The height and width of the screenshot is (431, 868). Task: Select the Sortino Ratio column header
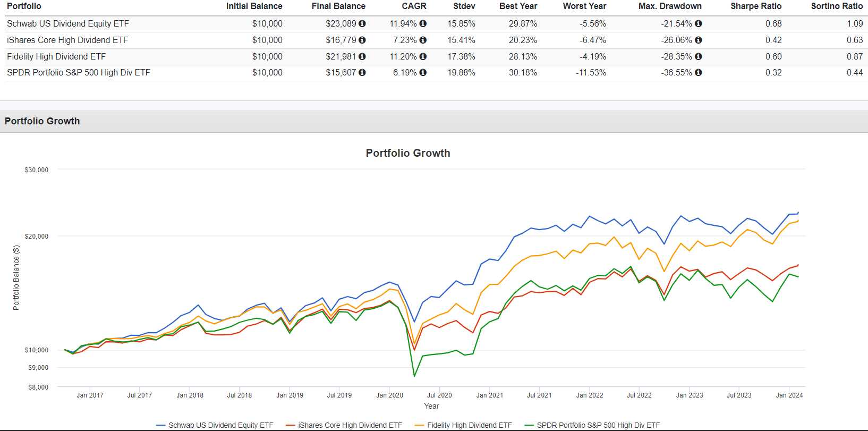pos(837,6)
